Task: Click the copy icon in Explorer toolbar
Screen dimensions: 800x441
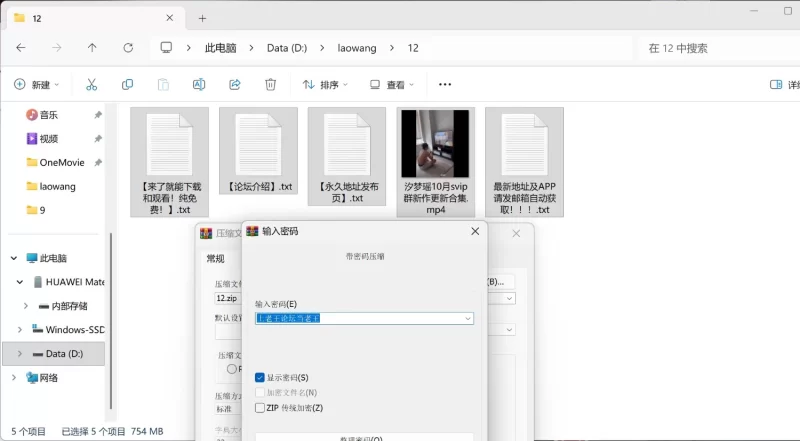Action: coord(127,85)
